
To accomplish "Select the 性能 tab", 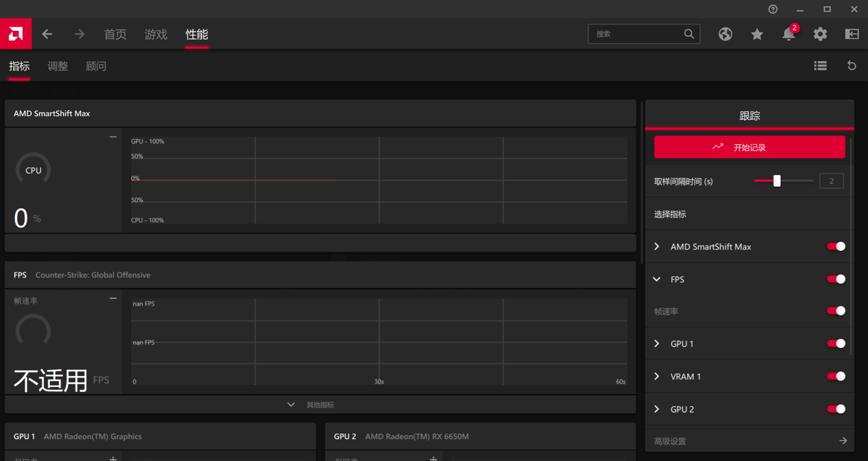I will coord(196,34).
